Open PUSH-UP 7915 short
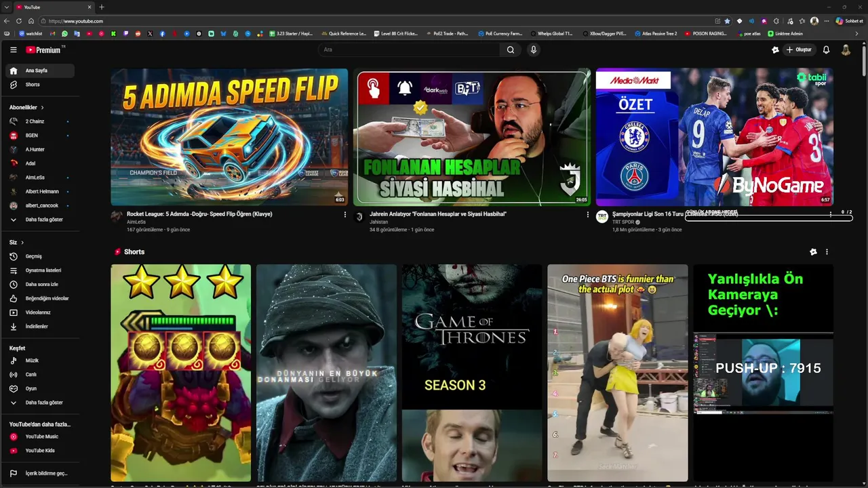This screenshot has width=868, height=488. click(763, 373)
